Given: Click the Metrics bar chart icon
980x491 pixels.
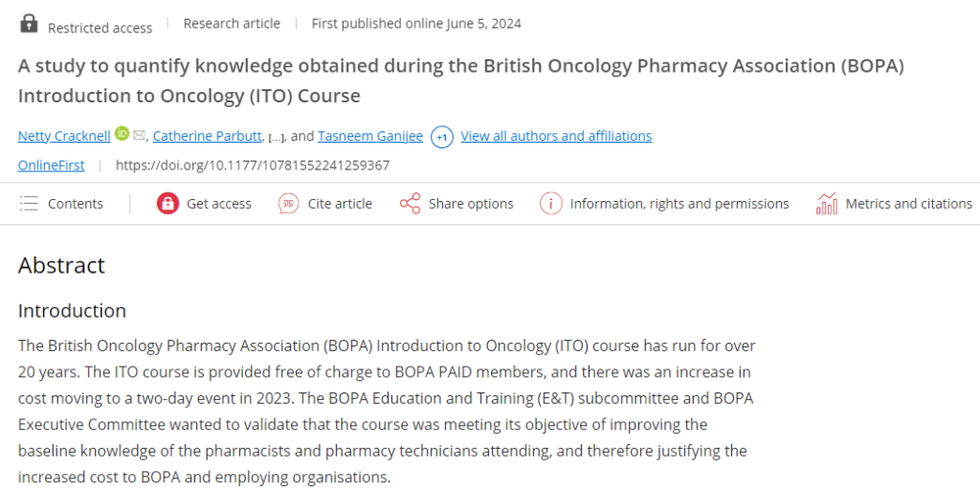Looking at the screenshot, I should coord(826,203).
